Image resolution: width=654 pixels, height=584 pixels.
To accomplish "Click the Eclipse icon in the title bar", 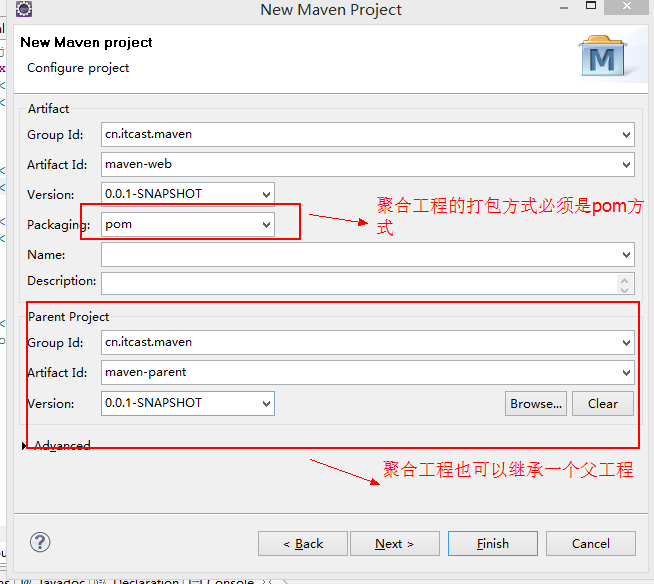I will coord(23,10).
